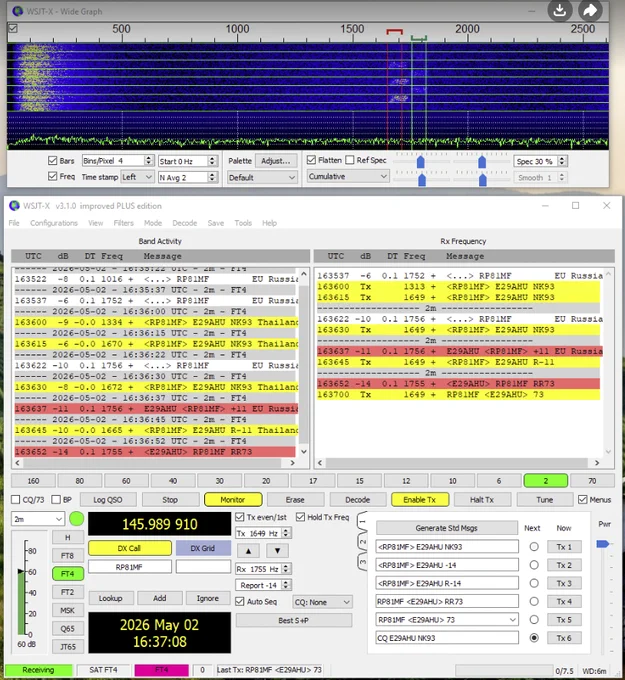625x680 pixels.
Task: Adjust the Bins/Pixel spinner arrows
Action: tap(148, 161)
